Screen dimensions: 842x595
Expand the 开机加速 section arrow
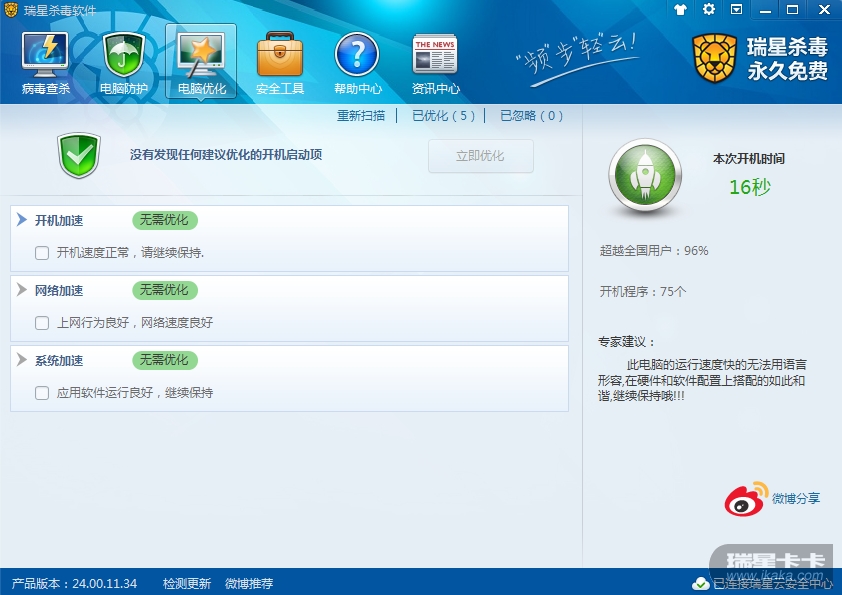pyautogui.click(x=21, y=220)
